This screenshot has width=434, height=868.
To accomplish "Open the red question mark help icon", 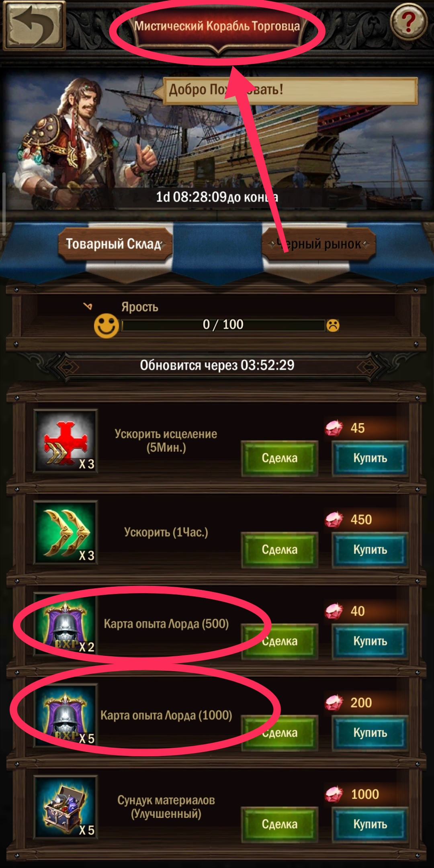I will point(408,21).
